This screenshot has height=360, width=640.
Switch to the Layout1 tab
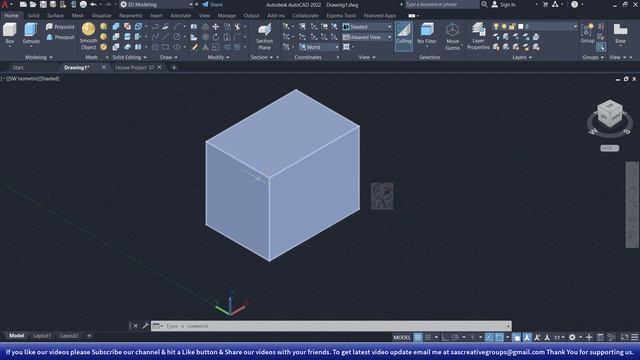[x=42, y=336]
